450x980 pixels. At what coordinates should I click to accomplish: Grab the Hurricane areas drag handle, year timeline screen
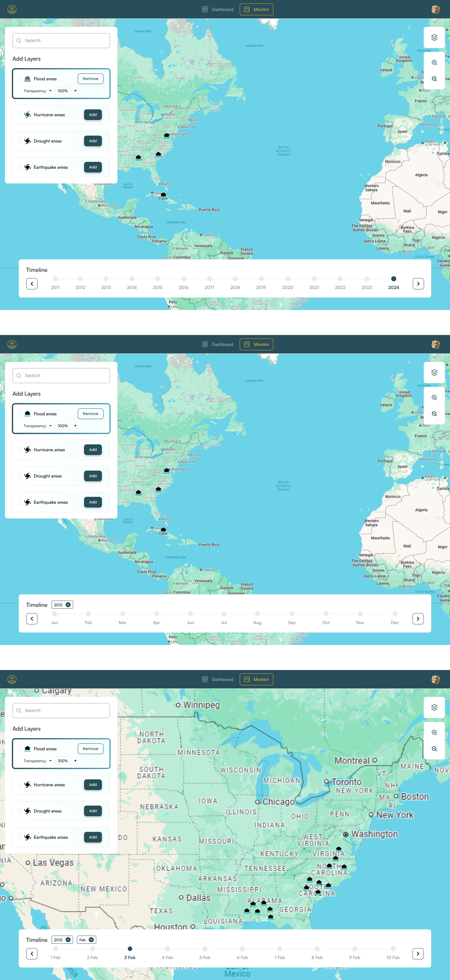tap(19, 114)
